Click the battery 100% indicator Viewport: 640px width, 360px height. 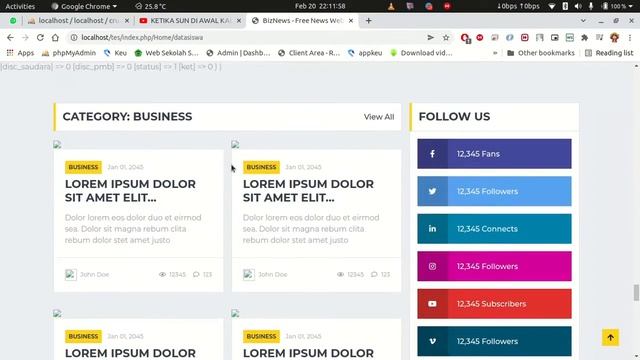click(x=616, y=6)
